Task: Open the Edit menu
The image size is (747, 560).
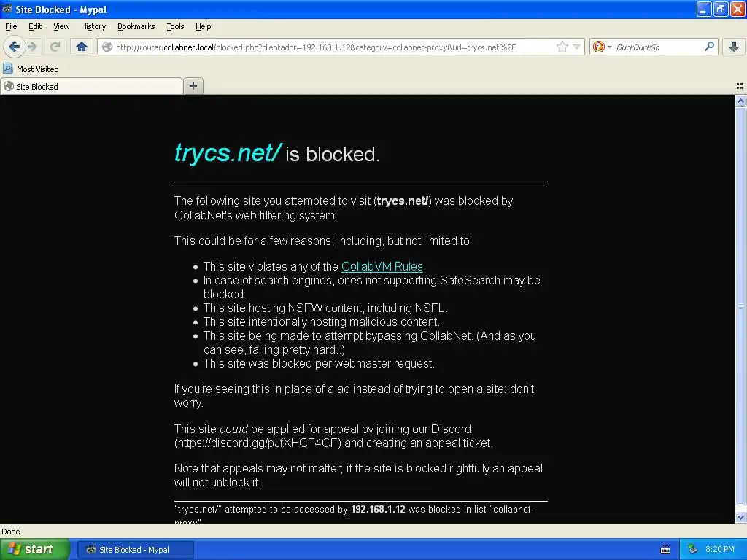Action: 35,26
